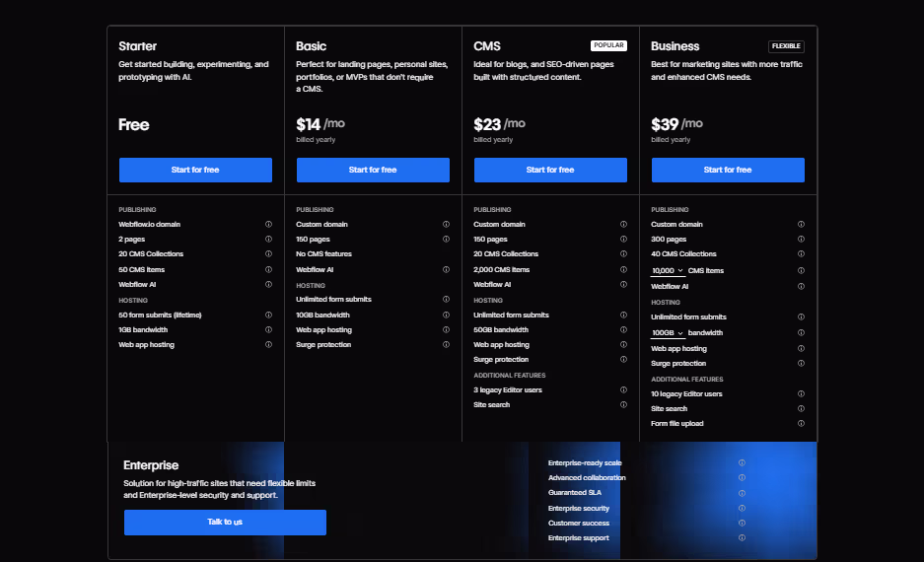Screen dimensions: 924x562
Task: Click Start for free under Business plan
Action: pos(728,170)
